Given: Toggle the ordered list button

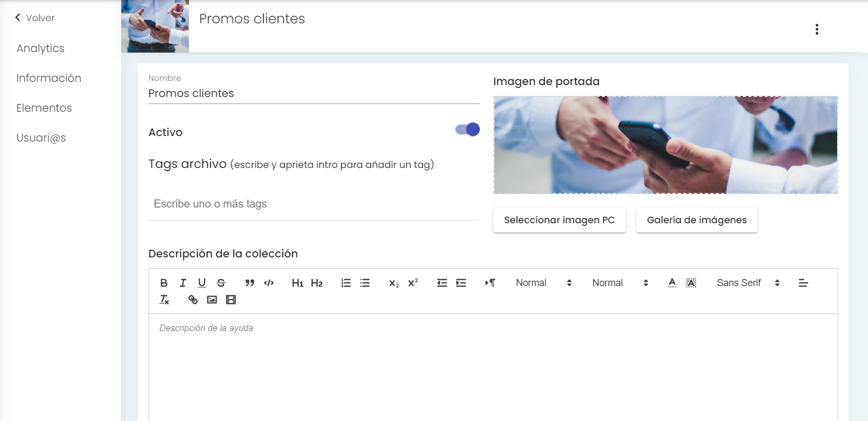Looking at the screenshot, I should point(346,283).
